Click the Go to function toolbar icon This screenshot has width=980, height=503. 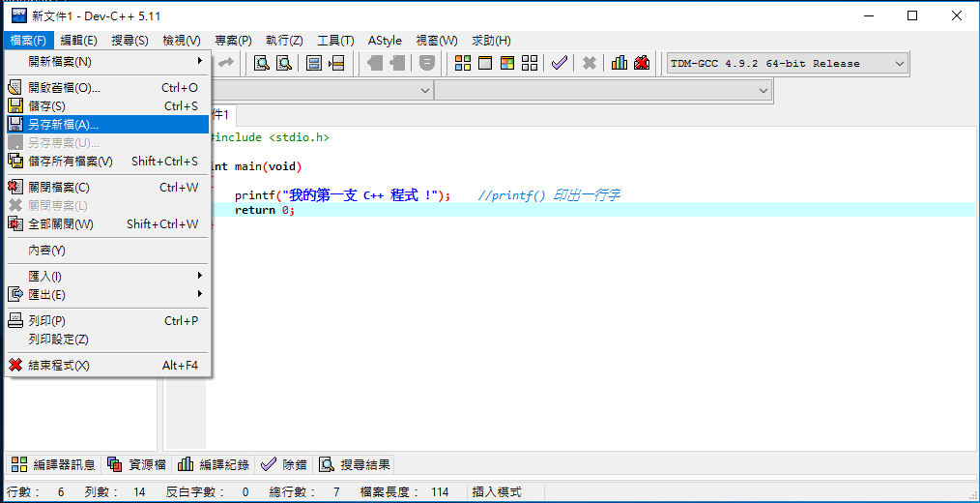tap(314, 63)
